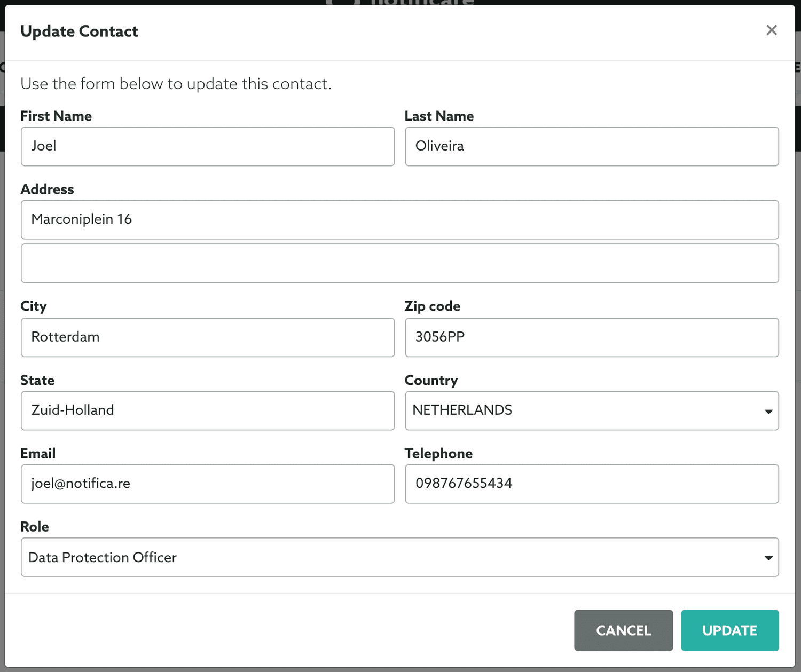Open the Country dropdown showing NETHERLANDS

pos(592,410)
